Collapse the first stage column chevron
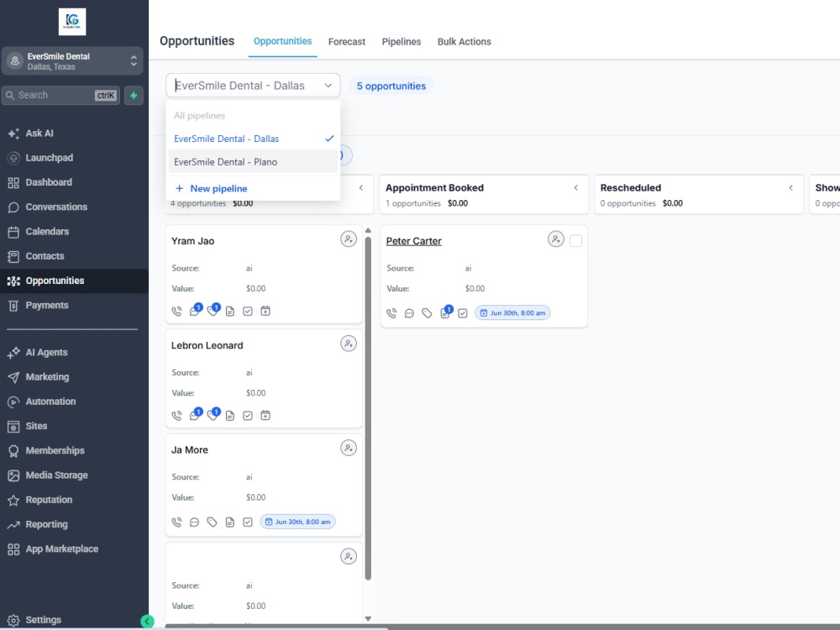Viewport: 840px width, 630px height. point(361,188)
